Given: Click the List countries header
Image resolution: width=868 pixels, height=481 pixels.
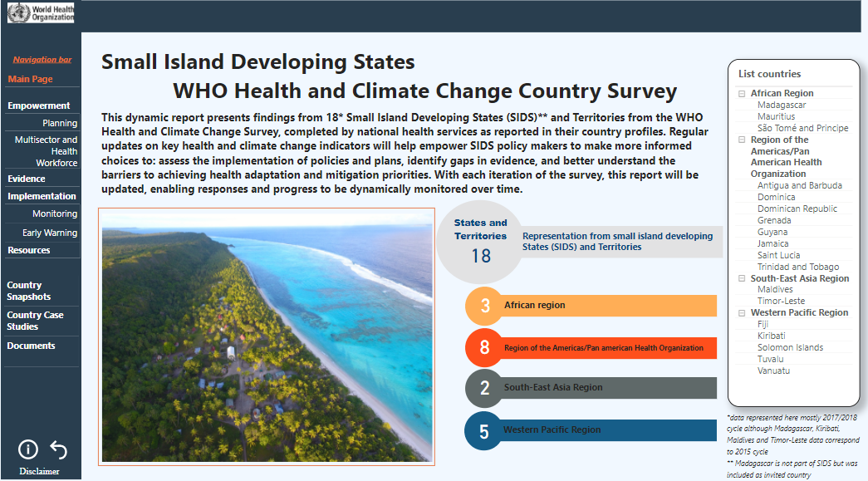Looking at the screenshot, I should [769, 74].
